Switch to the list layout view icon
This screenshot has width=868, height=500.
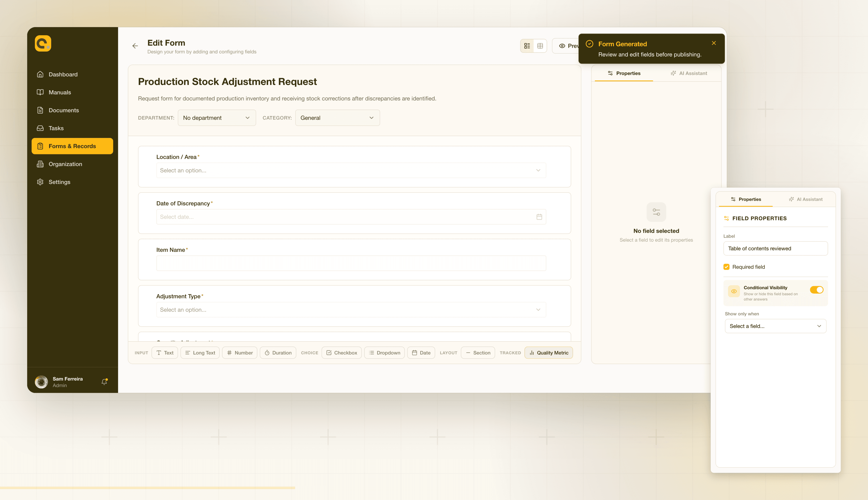pyautogui.click(x=527, y=46)
